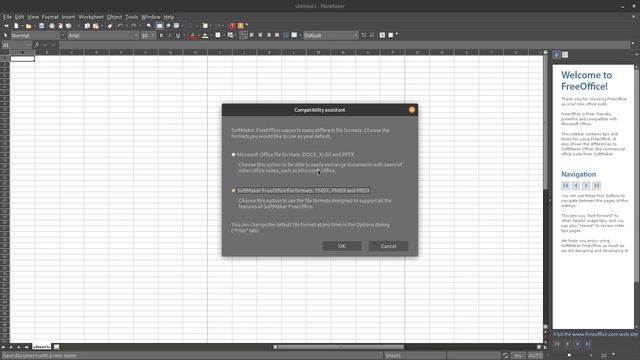Click the add worksheet icon beside Sheet1 tab
The width and height of the screenshot is (640, 360).
pos(57,347)
